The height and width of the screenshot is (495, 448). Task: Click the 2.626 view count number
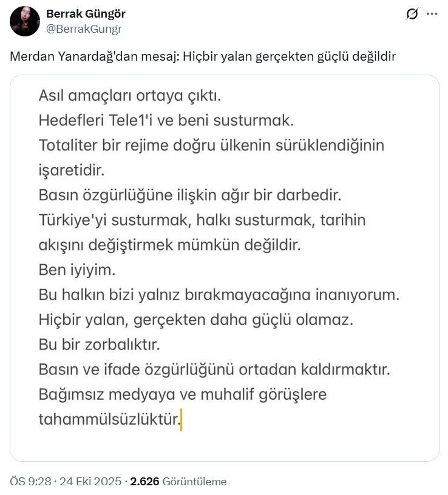tap(145, 482)
